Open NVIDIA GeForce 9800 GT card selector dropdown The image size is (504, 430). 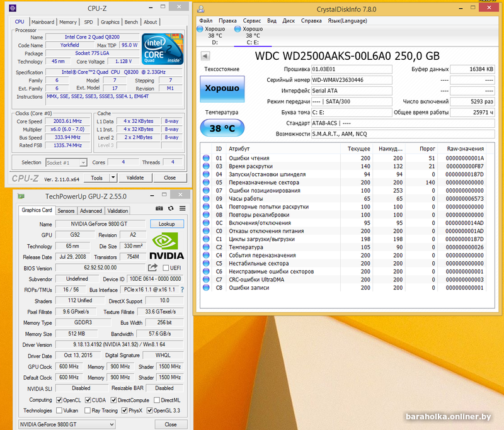point(67,424)
